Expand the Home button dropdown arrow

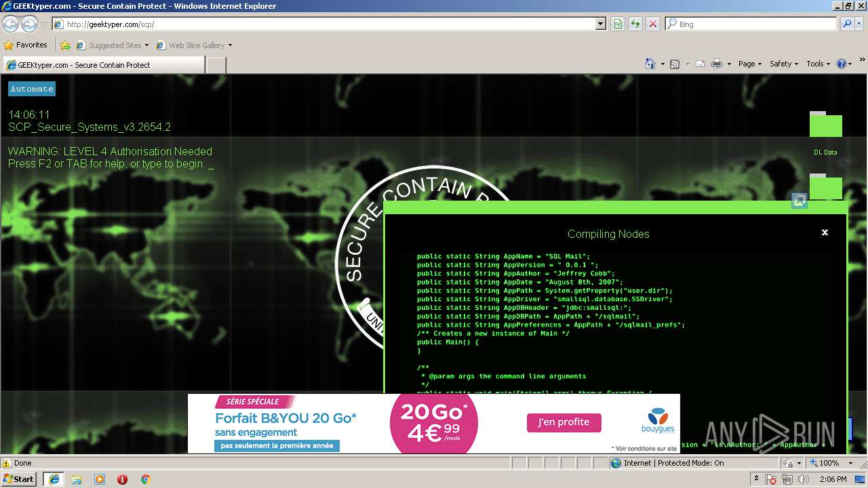(663, 64)
